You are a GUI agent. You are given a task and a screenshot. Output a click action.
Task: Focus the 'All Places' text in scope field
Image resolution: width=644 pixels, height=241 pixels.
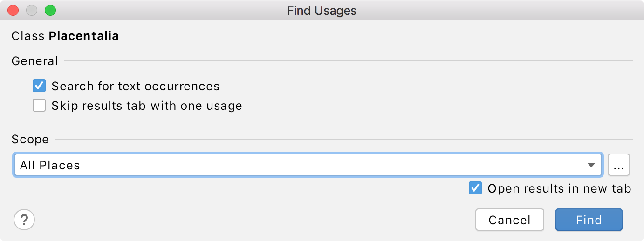point(50,165)
